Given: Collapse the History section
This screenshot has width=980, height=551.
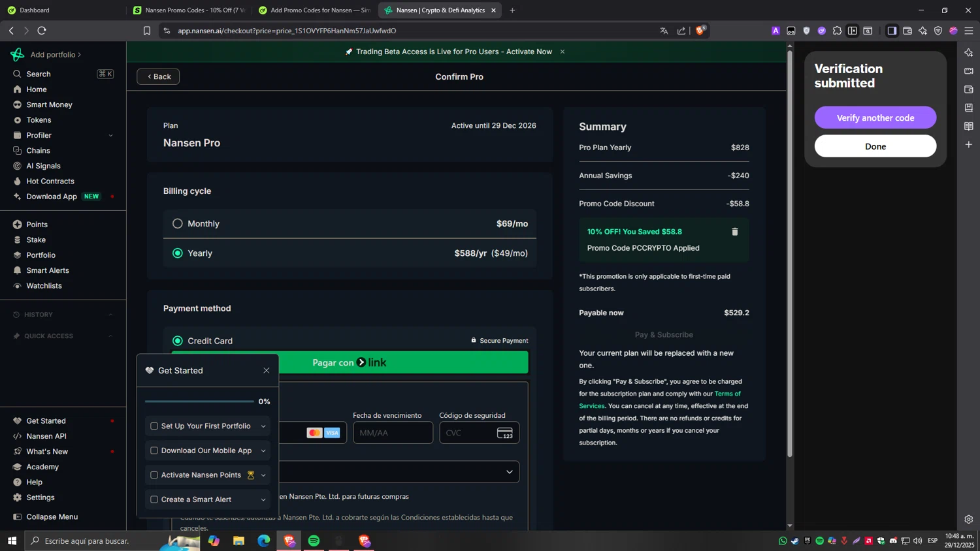Looking at the screenshot, I should [x=110, y=315].
